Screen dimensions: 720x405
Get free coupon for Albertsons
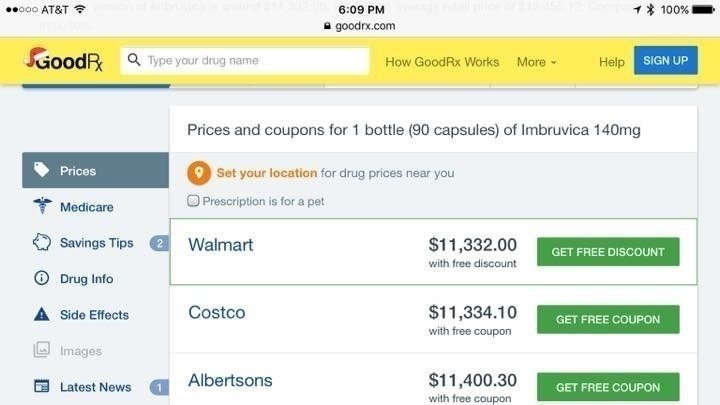[608, 387]
